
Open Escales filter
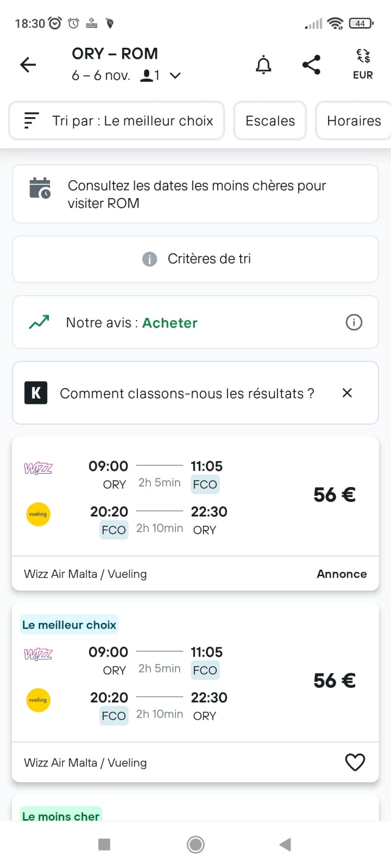point(270,120)
